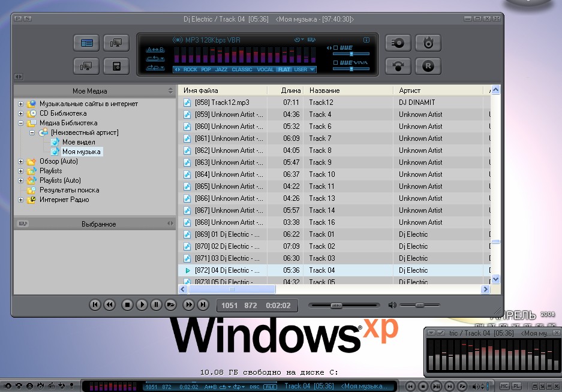562x392 pixels.
Task: Click the P button in title bar
Action: click(18, 19)
